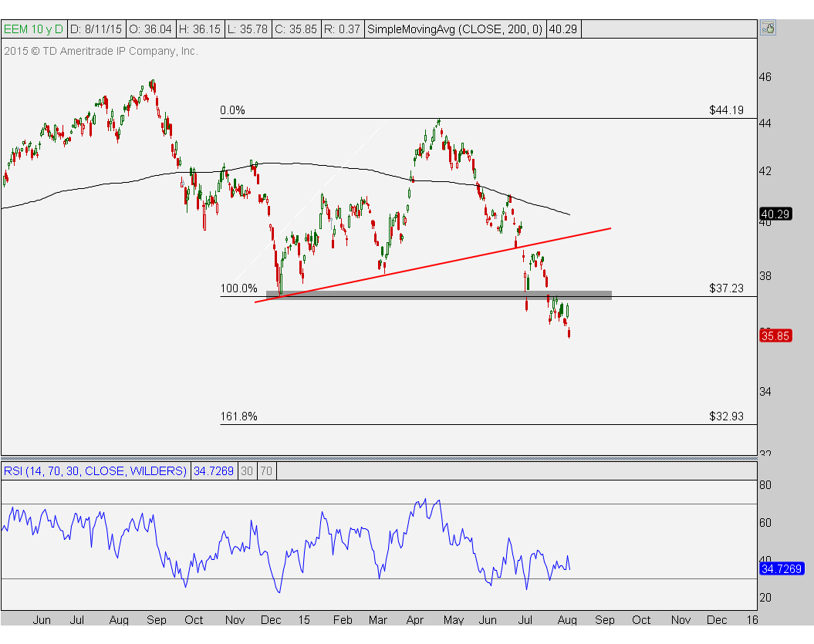
Task: Click the 80 tick on the RSI axis
Action: tap(765, 484)
